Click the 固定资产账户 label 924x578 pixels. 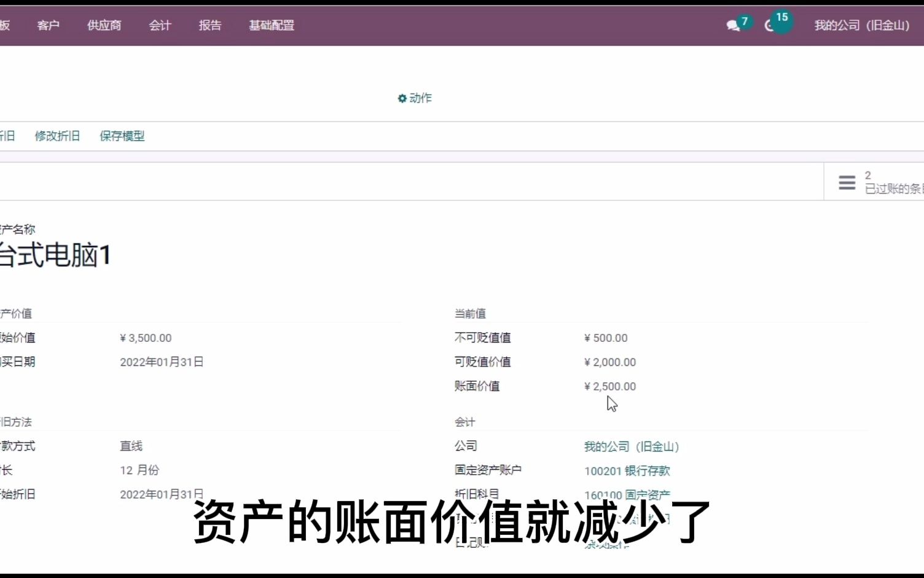(488, 470)
